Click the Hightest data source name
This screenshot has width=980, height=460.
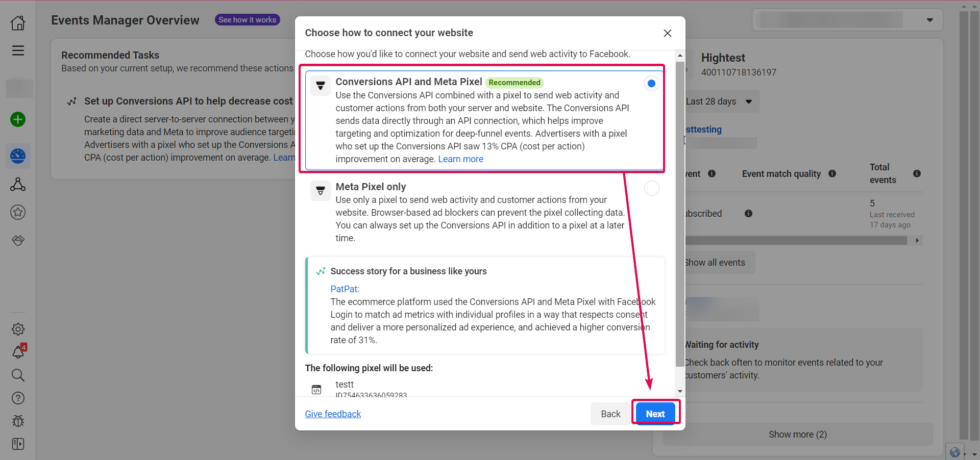click(x=723, y=58)
